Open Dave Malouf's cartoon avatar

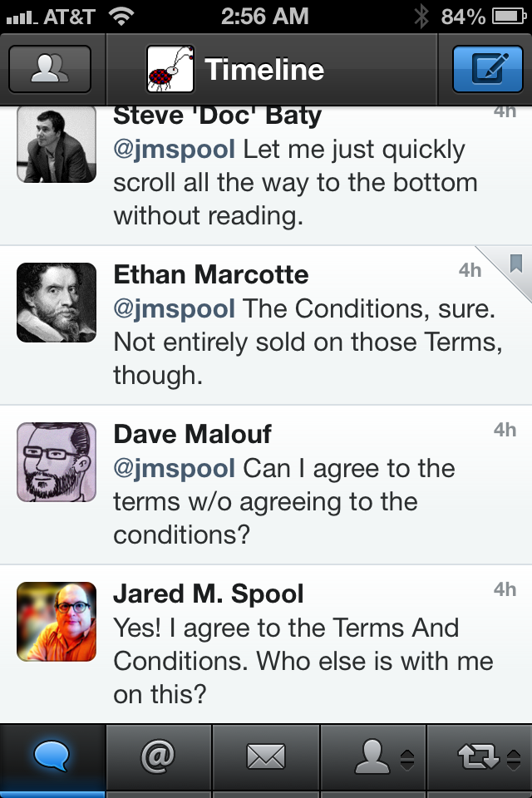[57, 462]
